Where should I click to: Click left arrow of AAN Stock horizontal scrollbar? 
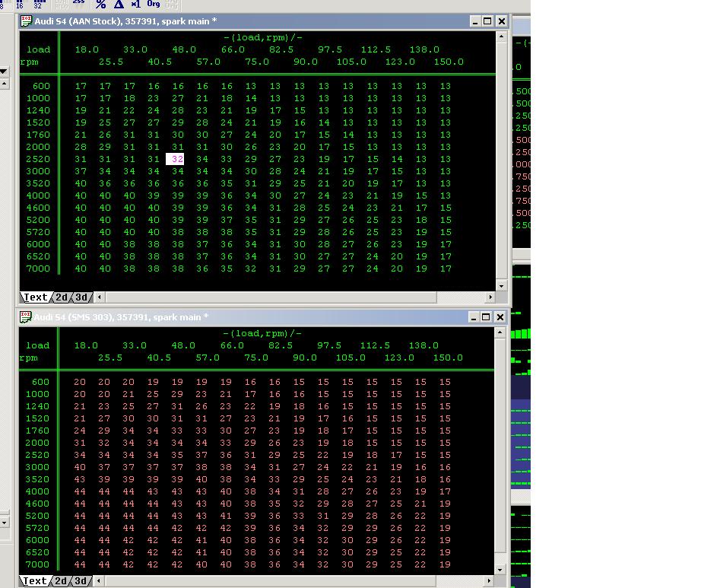(100, 297)
